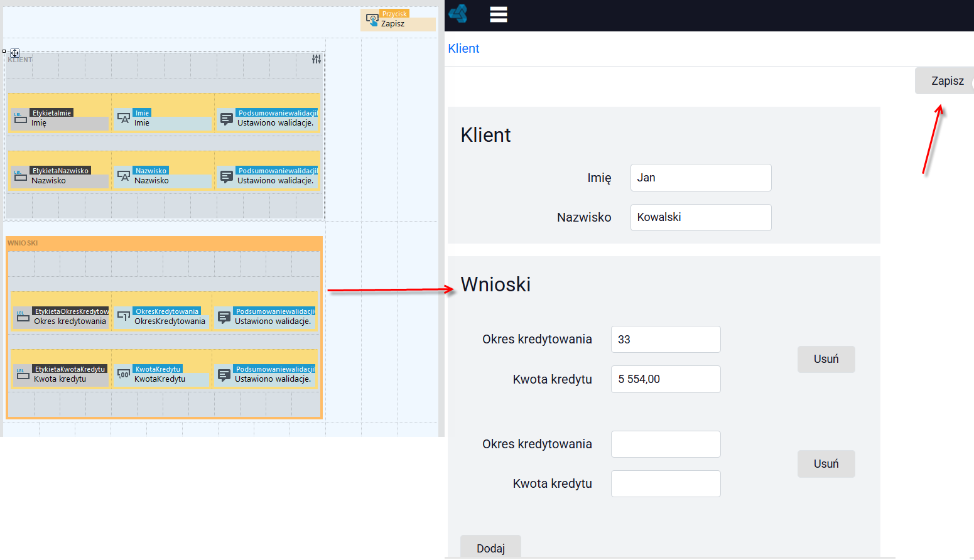Select the KLIENT section title in the designer

(20, 60)
